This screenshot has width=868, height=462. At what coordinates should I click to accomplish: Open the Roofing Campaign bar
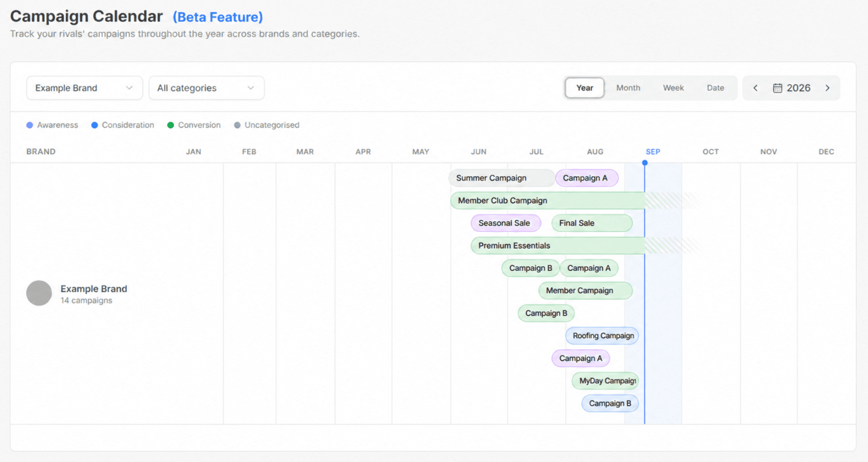coord(602,336)
